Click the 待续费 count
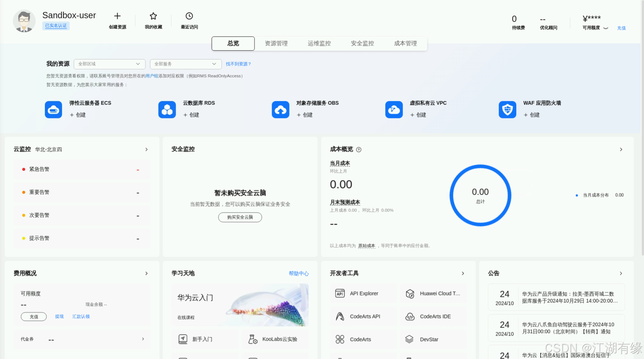The width and height of the screenshot is (644, 359). [x=514, y=19]
